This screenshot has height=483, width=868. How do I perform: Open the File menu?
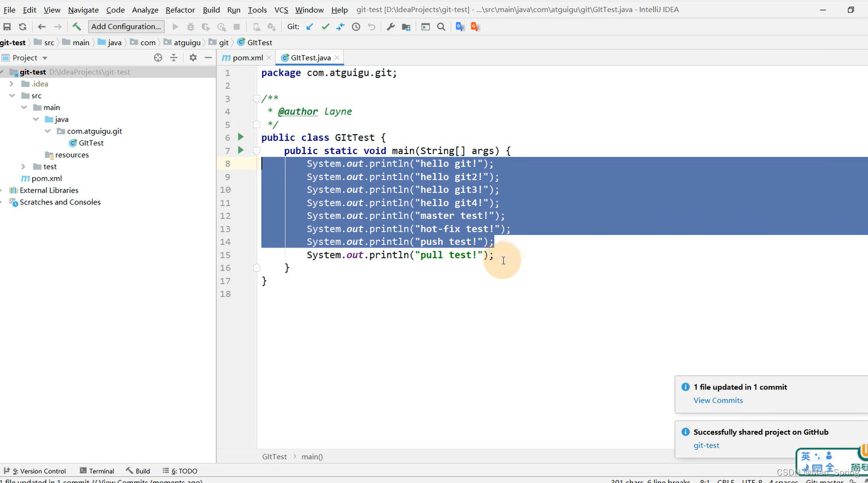coord(9,10)
